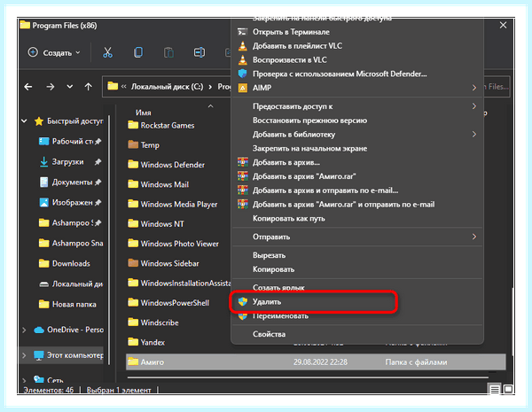Go forward with the right arrow

tap(51, 87)
